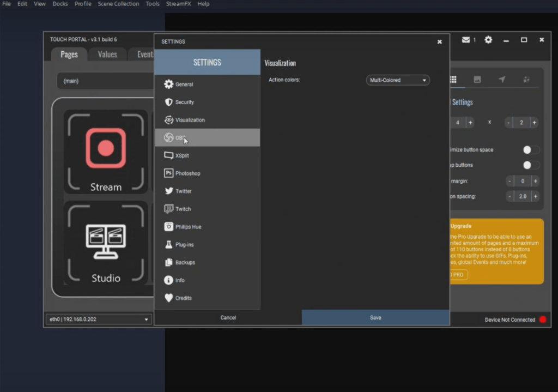Increase the grid column count
The image size is (558, 392).
(x=470, y=123)
